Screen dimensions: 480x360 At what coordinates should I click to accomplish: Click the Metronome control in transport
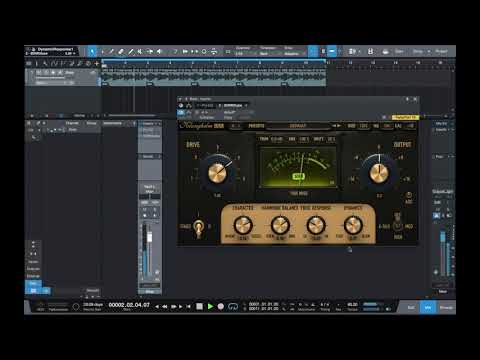tap(306, 307)
